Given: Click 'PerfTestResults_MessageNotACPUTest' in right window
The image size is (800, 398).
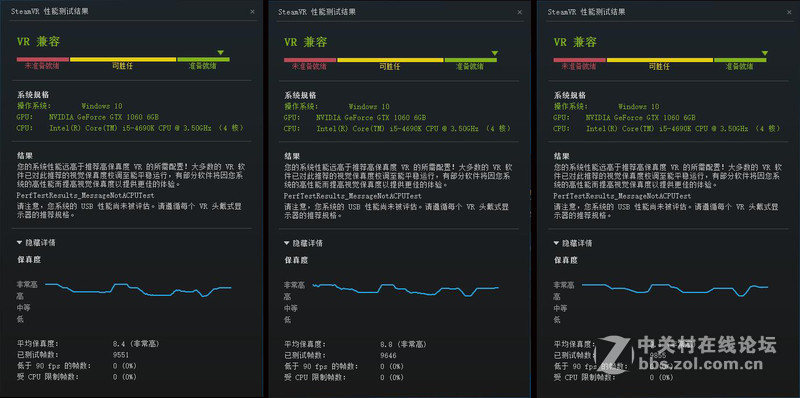Looking at the screenshot, I should pos(622,195).
